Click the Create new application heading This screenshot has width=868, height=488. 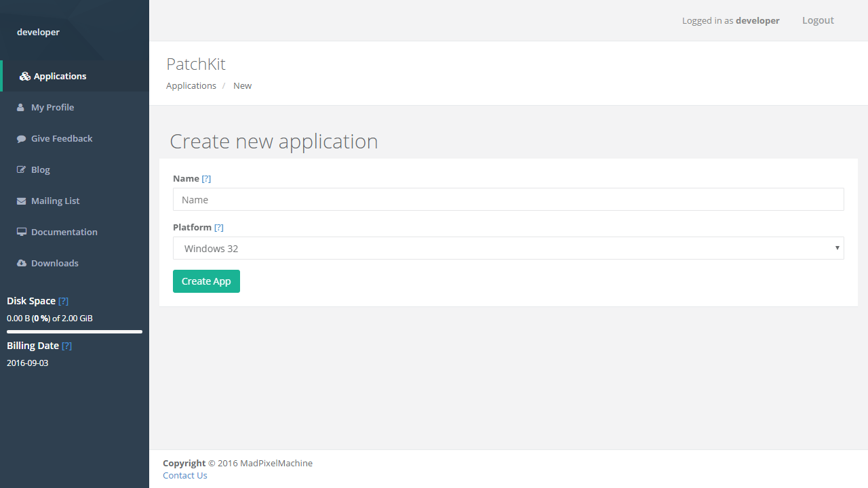pyautogui.click(x=274, y=141)
